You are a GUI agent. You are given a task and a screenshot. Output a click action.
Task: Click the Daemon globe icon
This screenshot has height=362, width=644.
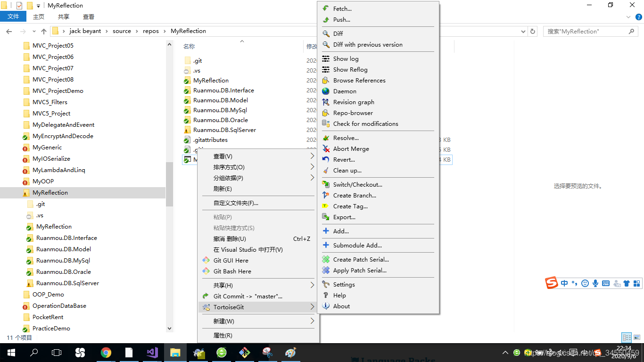pyautogui.click(x=326, y=91)
